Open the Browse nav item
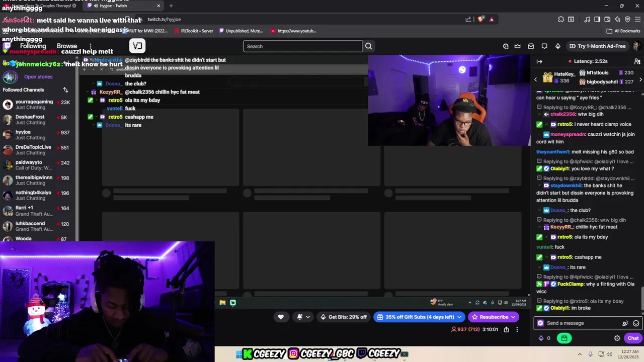Image resolution: width=644 pixels, height=362 pixels. [x=67, y=46]
